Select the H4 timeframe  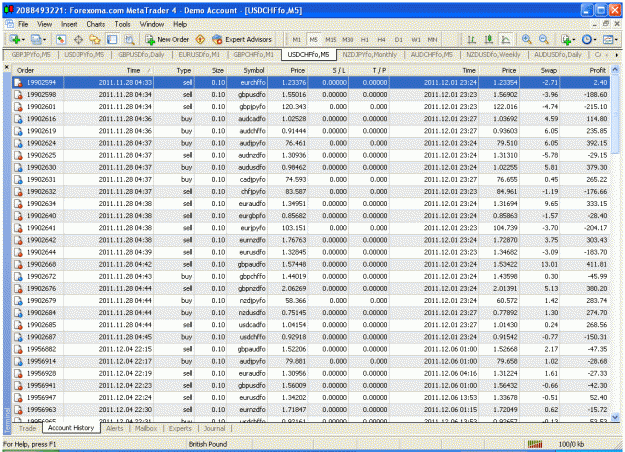pyautogui.click(x=381, y=40)
